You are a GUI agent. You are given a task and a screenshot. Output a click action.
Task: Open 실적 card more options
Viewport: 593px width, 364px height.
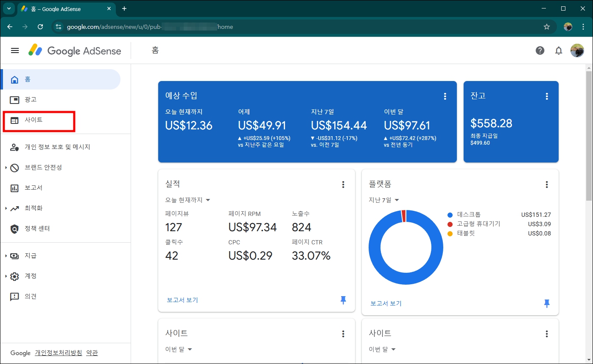343,185
